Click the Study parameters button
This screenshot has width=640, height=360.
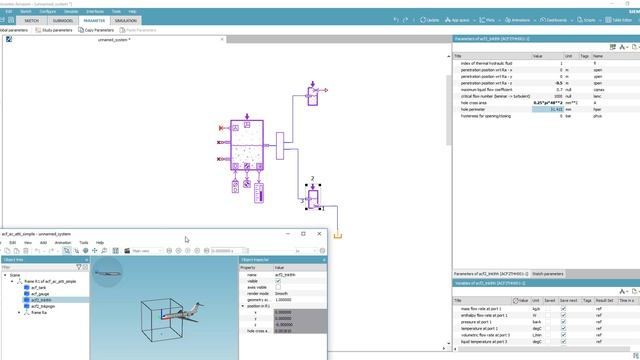pyautogui.click(x=54, y=30)
